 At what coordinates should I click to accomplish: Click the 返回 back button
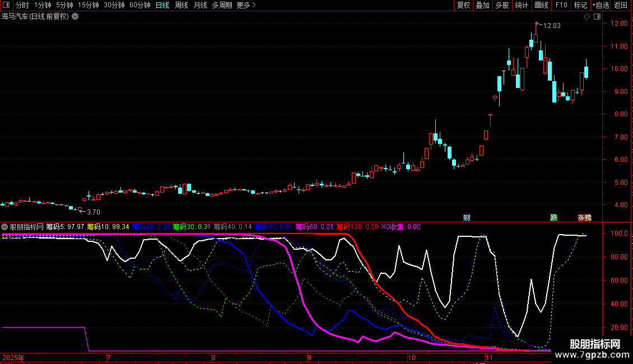pos(621,6)
